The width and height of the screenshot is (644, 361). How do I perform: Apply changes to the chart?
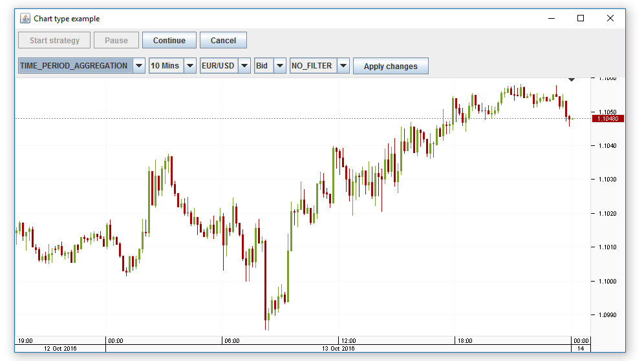point(391,66)
